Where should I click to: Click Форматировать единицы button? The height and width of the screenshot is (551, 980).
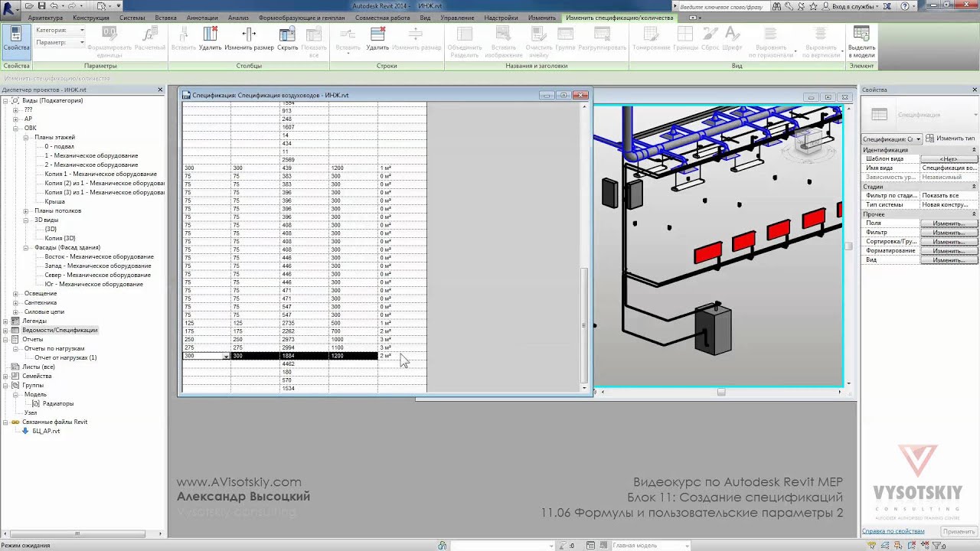109,42
